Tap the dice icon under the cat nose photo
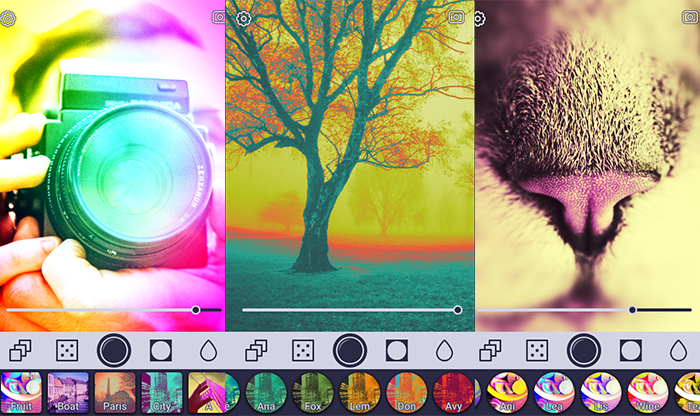The width and height of the screenshot is (700, 416). [537, 350]
